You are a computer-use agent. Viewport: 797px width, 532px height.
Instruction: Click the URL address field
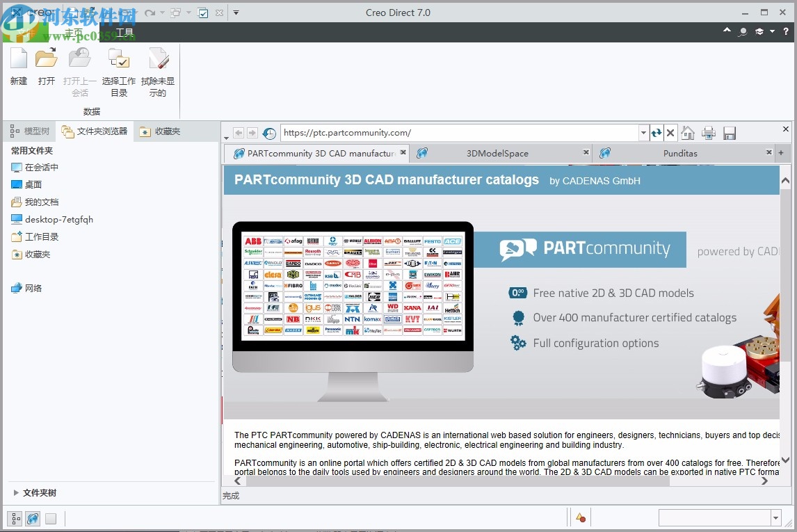tap(460, 133)
